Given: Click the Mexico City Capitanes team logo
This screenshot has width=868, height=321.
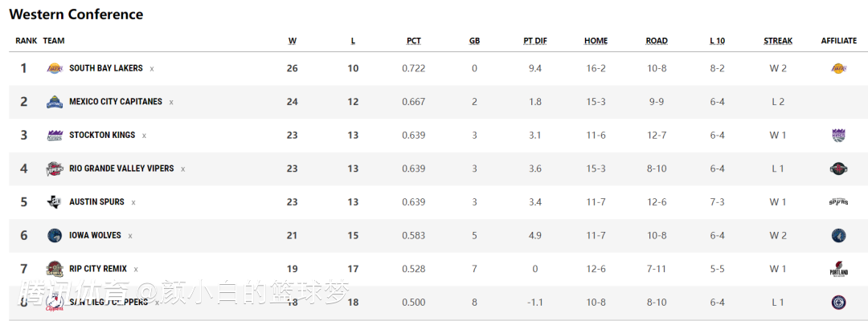Looking at the screenshot, I should (x=55, y=102).
